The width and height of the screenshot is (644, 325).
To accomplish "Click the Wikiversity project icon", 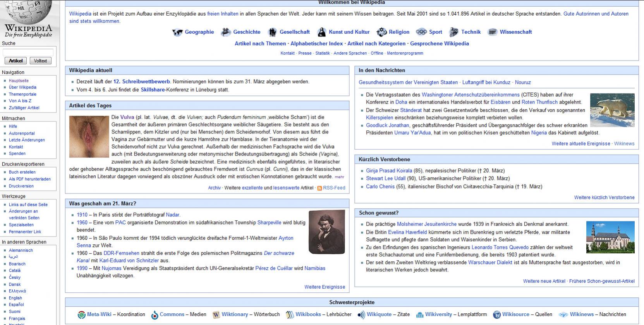I will pyautogui.click(x=419, y=315).
